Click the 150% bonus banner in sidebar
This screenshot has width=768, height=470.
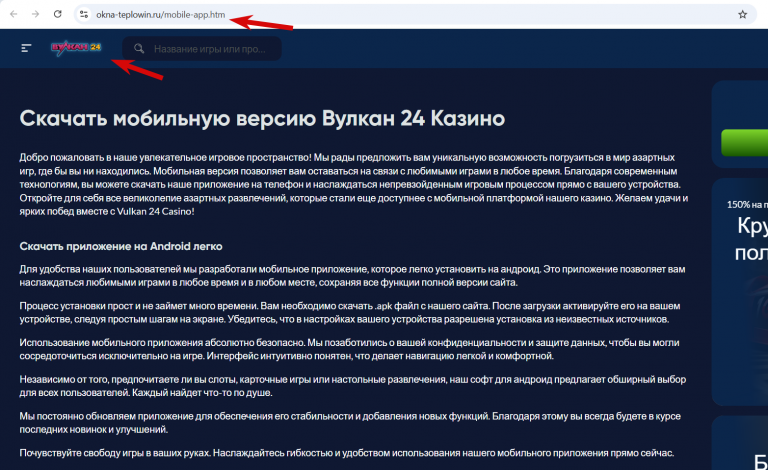pos(741,292)
